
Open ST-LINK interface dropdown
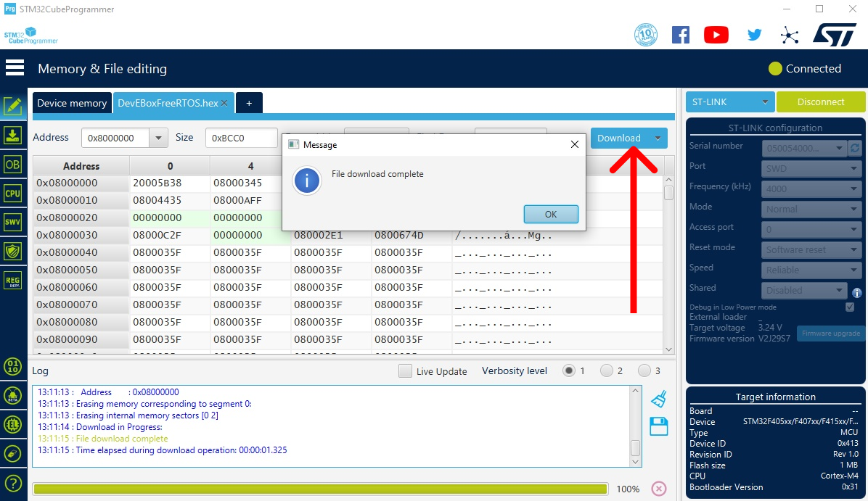coord(729,102)
